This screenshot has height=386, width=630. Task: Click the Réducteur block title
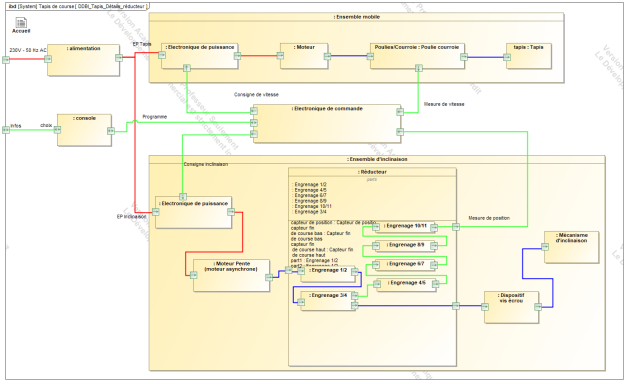coord(372,172)
